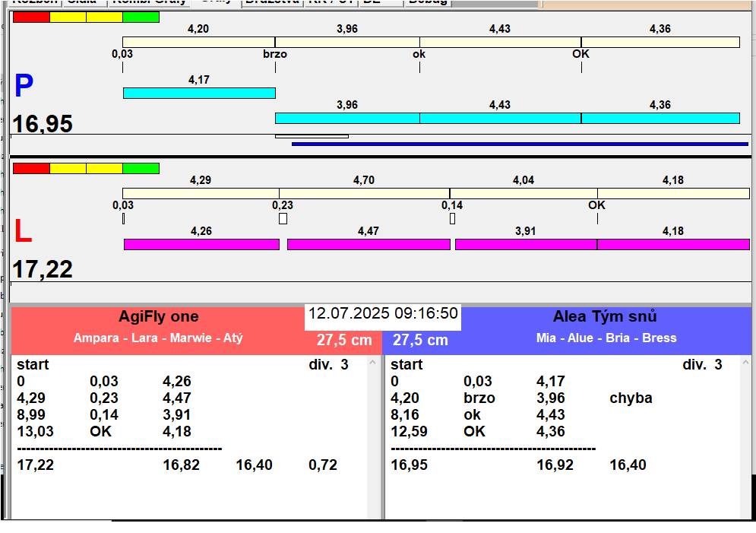
Task: Select the cyan 4,17 bar in the P lane
Action: coord(199,93)
